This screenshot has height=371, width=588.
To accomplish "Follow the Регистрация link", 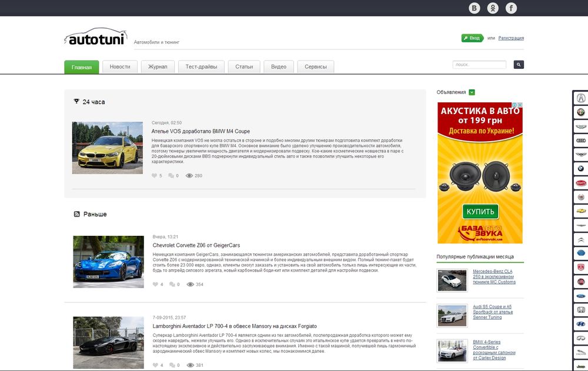I will (511, 38).
